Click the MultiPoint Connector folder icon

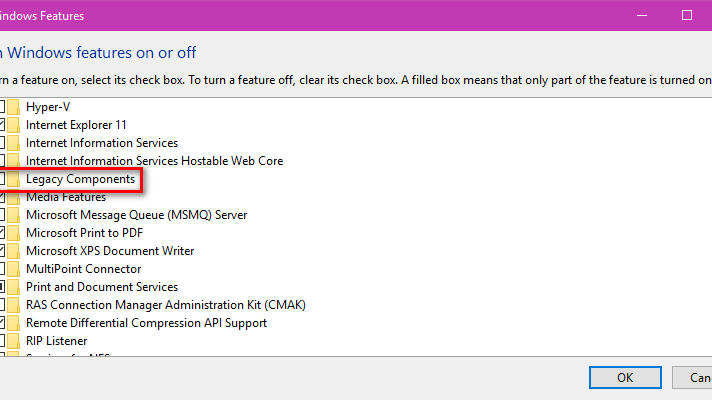pyautogui.click(x=14, y=269)
